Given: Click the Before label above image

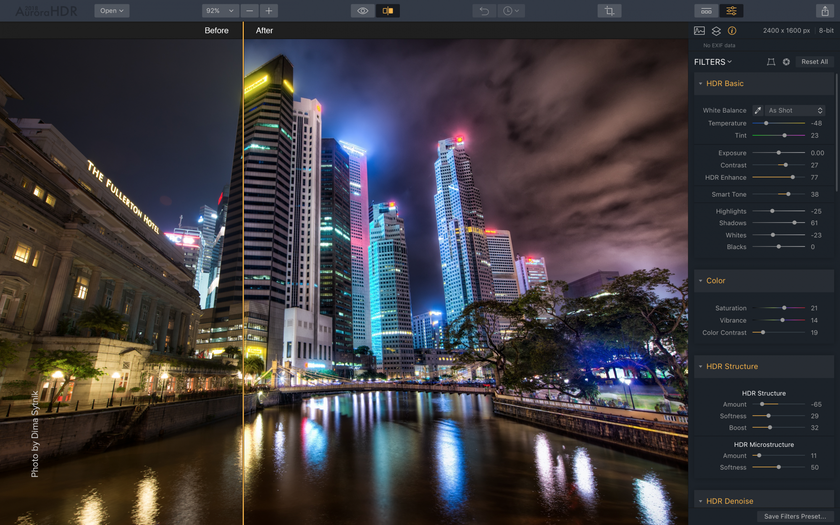Looking at the screenshot, I should pos(216,31).
